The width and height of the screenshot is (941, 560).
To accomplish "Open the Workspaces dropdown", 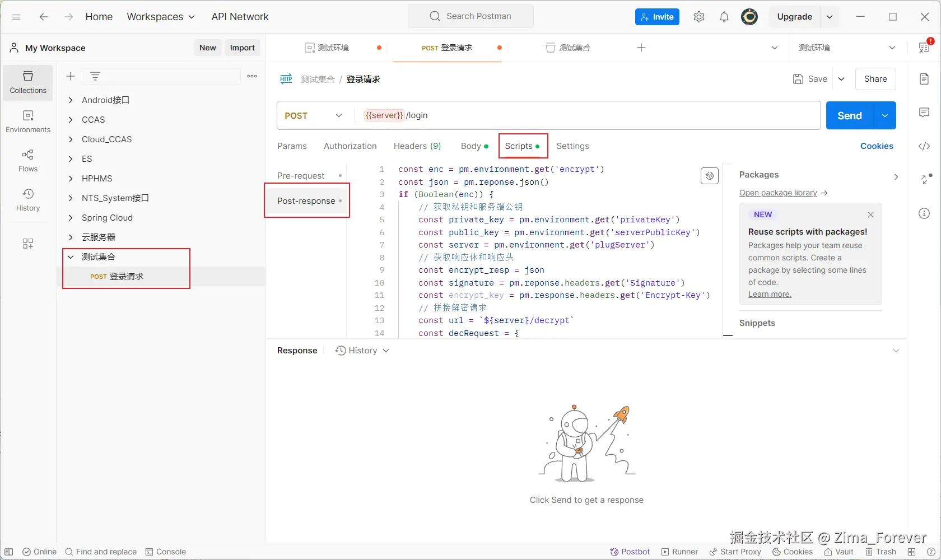I will tap(161, 17).
